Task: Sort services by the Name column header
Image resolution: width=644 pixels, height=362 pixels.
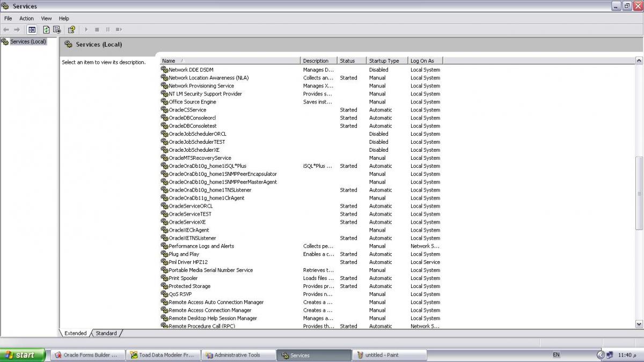Action: [x=230, y=61]
